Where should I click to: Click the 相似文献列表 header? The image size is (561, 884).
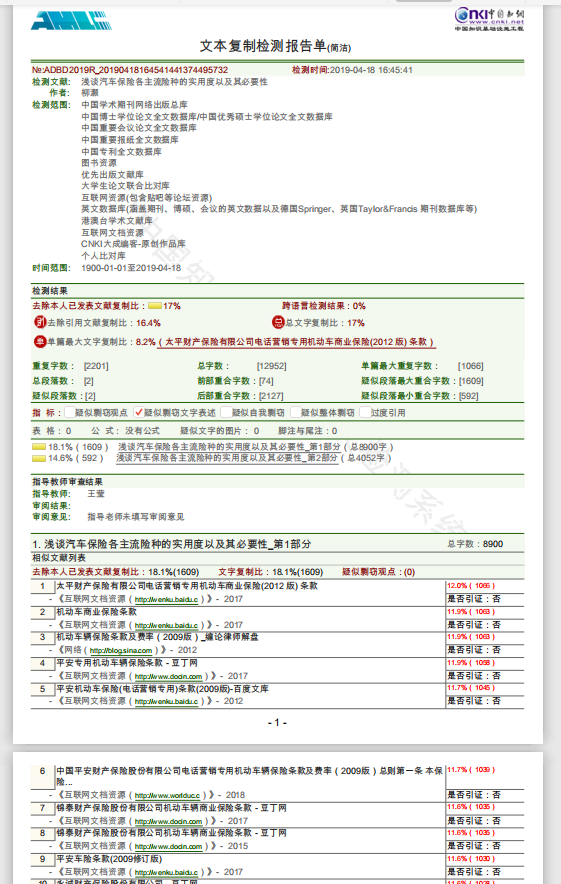pyautogui.click(x=59, y=558)
